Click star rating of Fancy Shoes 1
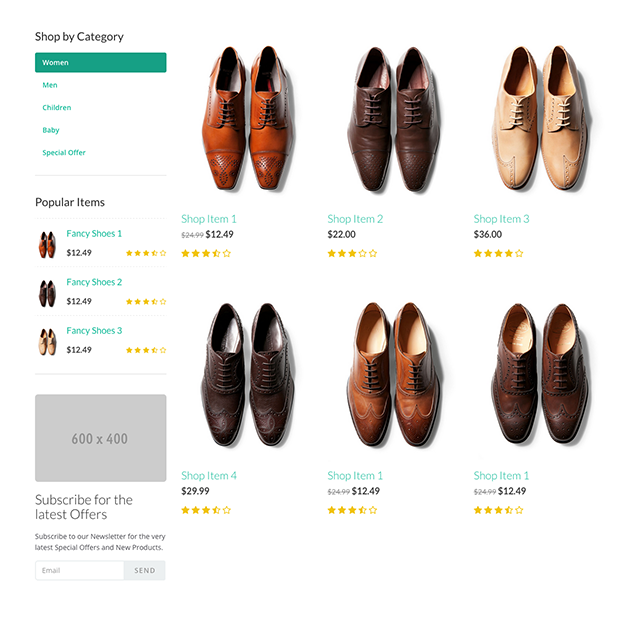Image resolution: width=640 pixels, height=619 pixels. click(146, 253)
